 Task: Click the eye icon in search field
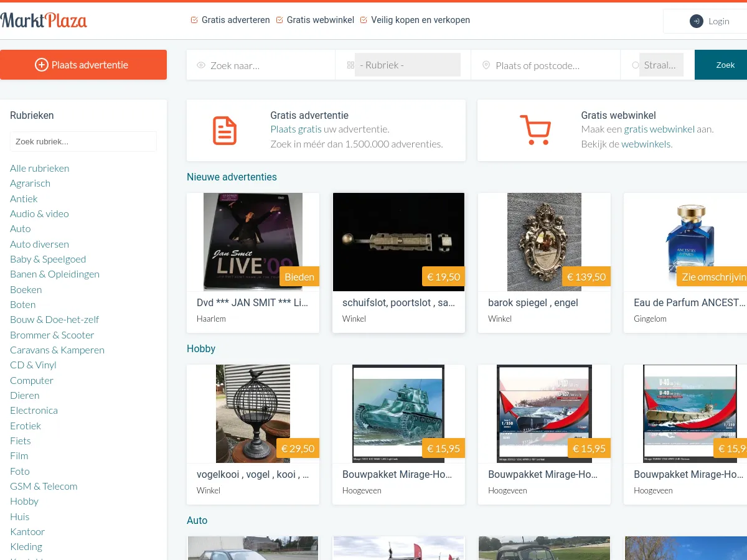pos(201,65)
